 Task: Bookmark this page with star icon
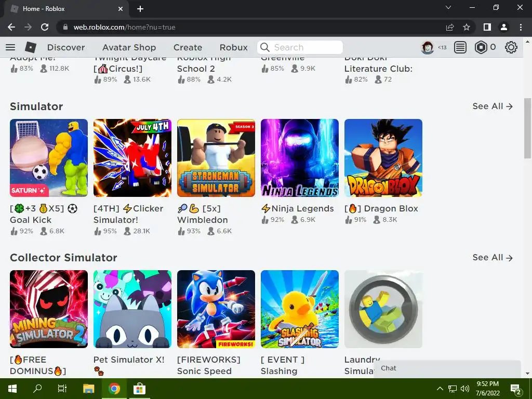point(467,27)
